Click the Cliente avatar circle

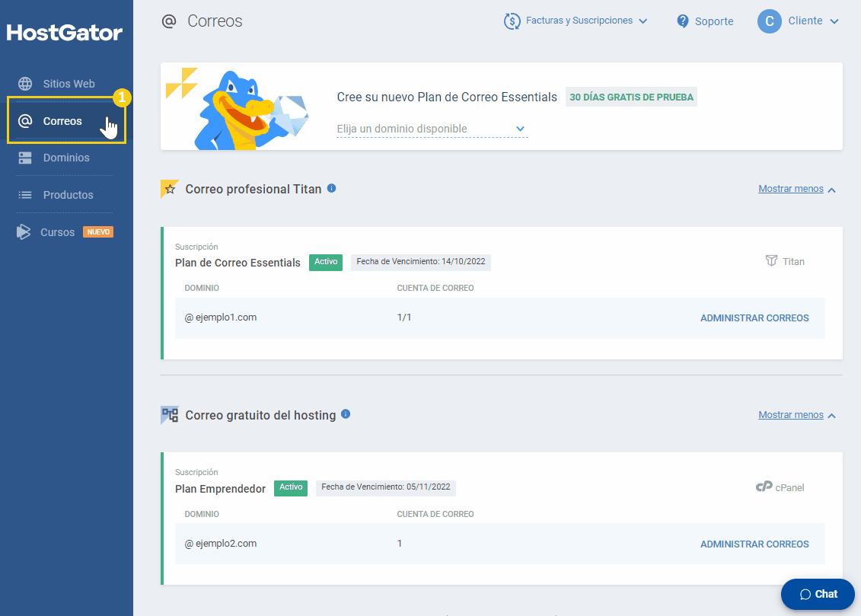coord(770,21)
